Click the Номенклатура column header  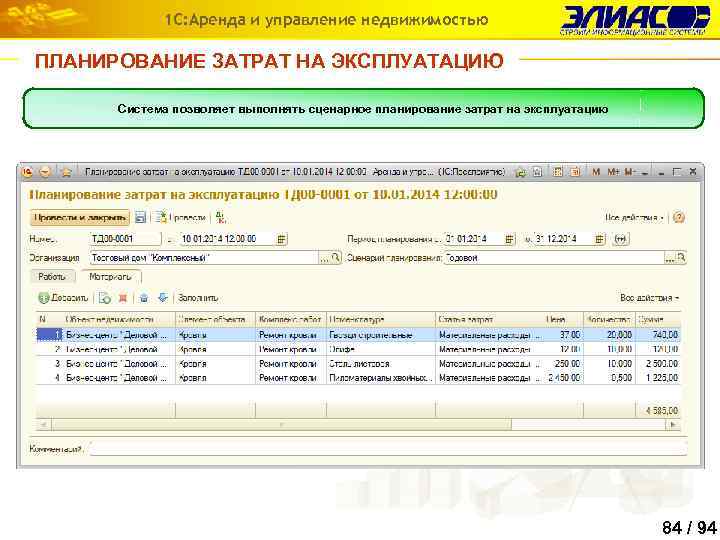[381, 320]
